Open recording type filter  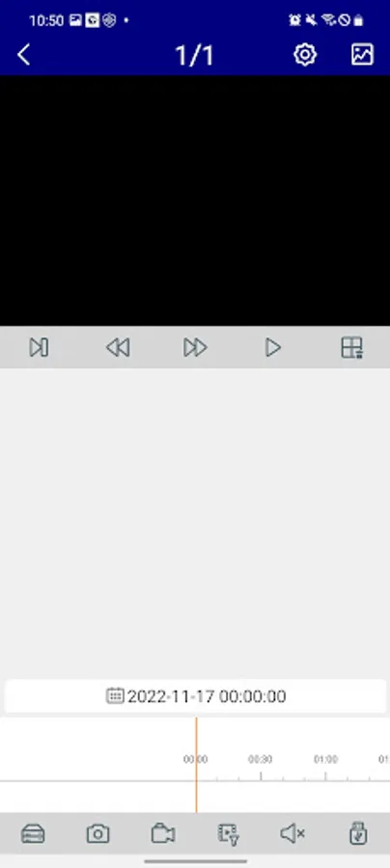point(228,833)
